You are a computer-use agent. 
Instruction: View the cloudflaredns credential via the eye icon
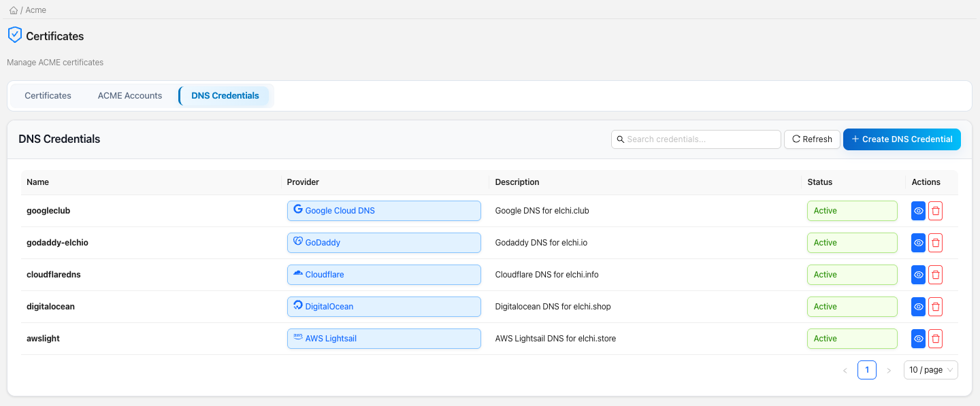pyautogui.click(x=918, y=275)
